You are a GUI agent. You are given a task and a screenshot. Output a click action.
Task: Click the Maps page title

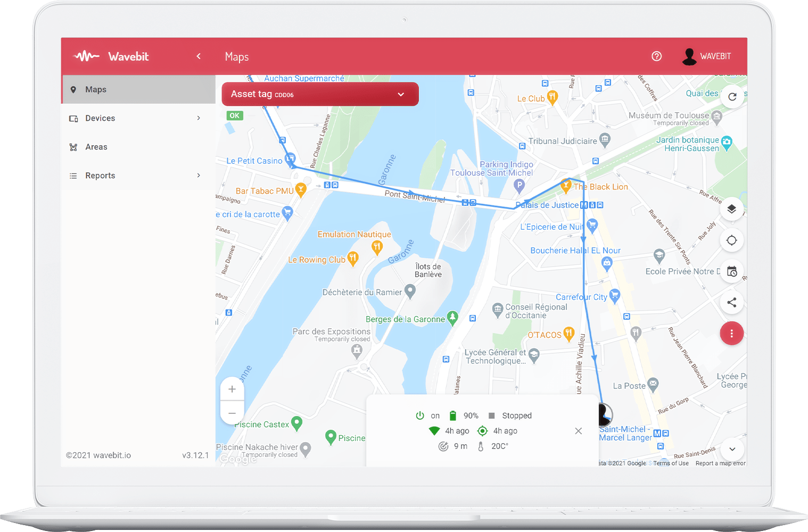tap(237, 56)
